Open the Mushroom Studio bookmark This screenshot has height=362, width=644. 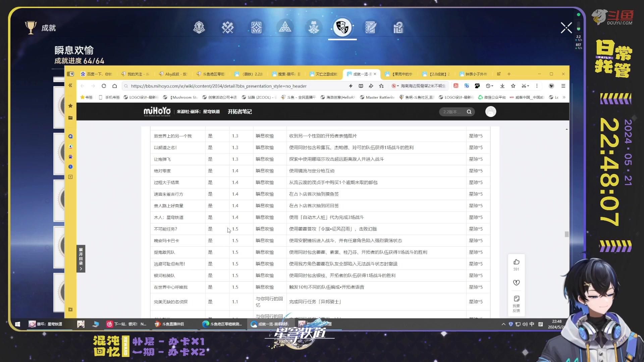pyautogui.click(x=180, y=98)
